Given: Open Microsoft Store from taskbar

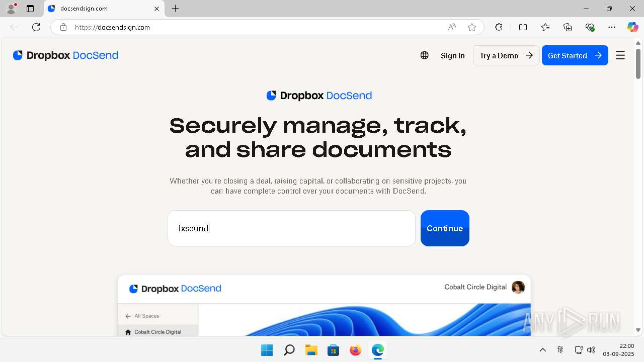Looking at the screenshot, I should pyautogui.click(x=333, y=350).
